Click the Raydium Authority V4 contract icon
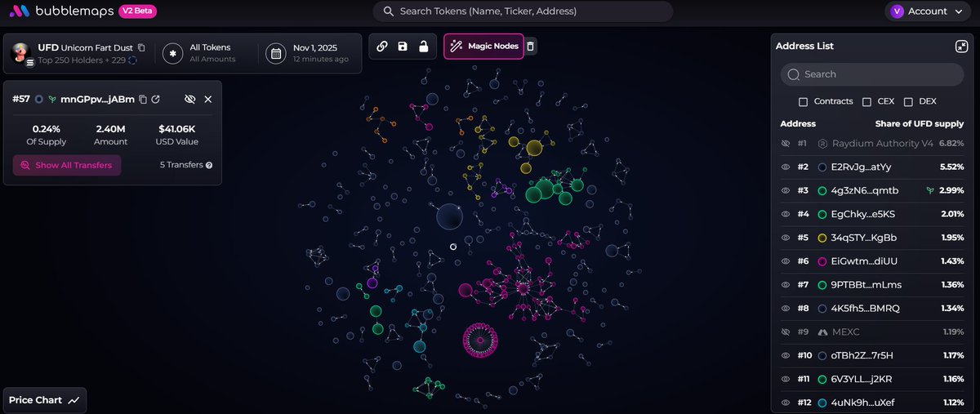Screen dimensions: 980x414 point(823,143)
